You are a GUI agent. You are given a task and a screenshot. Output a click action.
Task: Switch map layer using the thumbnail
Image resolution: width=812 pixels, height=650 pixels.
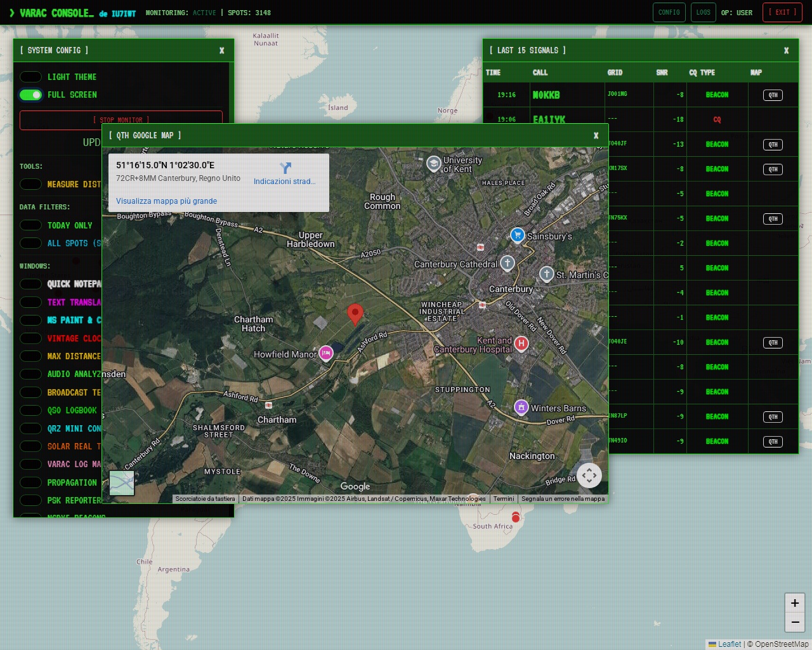pos(122,483)
